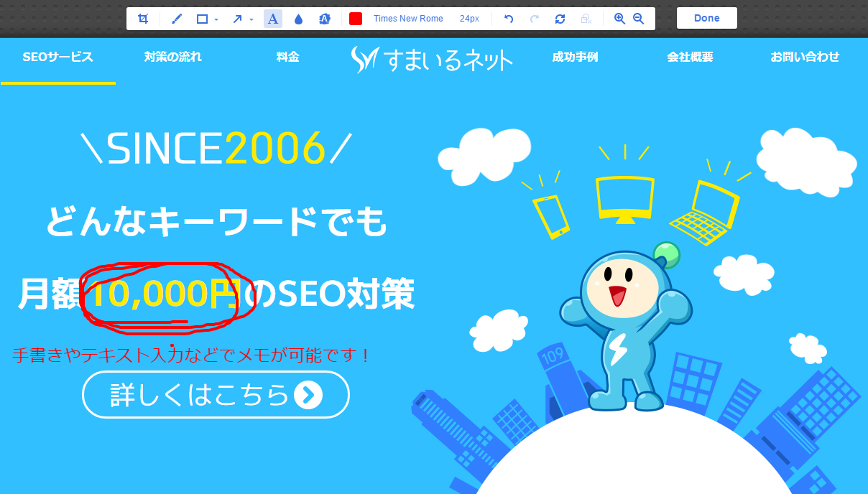Open the 会社概要 menu item
This screenshot has height=494, width=868.
690,57
